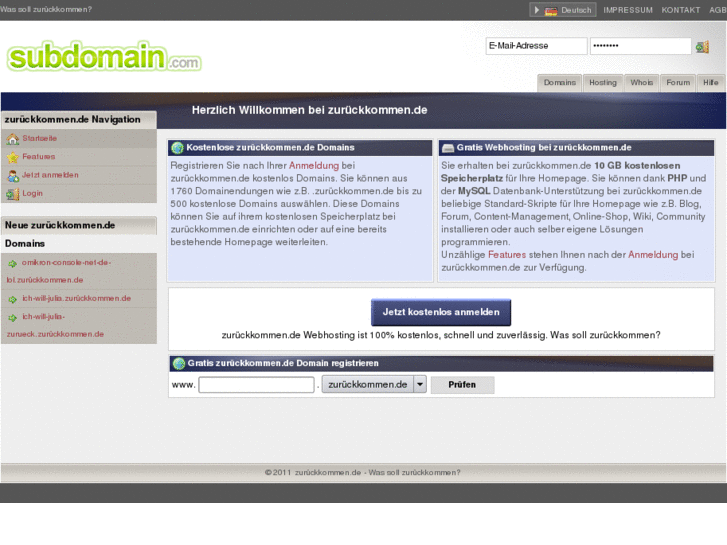Click 'Herzlich Willkommen bei zurückkommen.de' heading

tap(309, 110)
